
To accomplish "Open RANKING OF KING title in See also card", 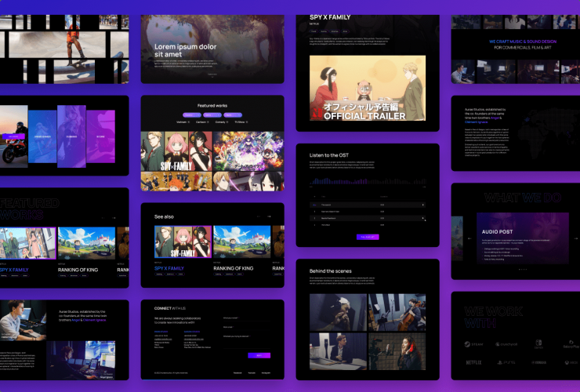I will click(x=234, y=268).
